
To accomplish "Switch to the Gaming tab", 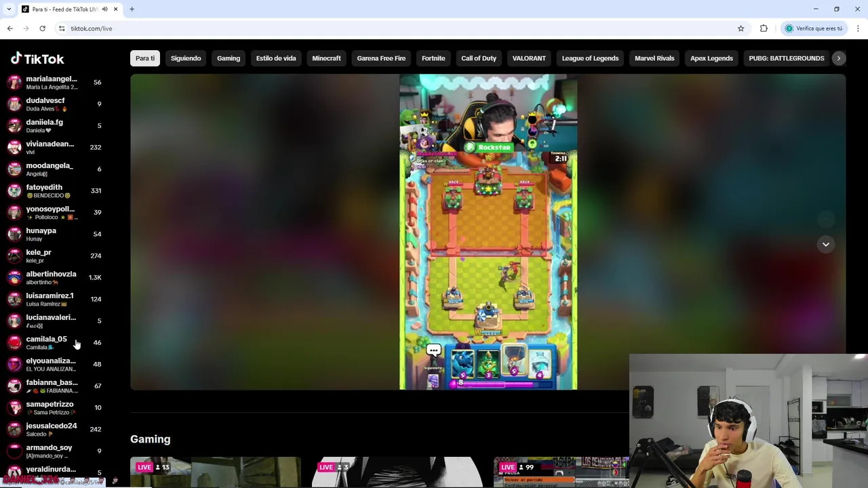I will coord(229,58).
